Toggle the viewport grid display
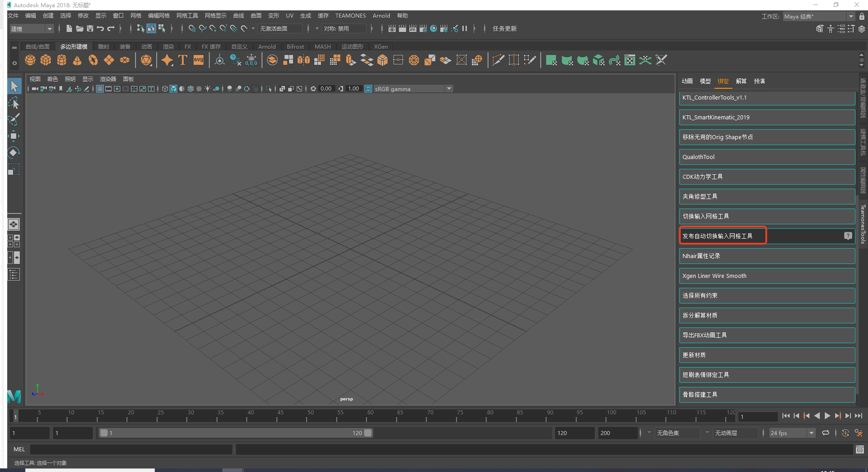 (x=100, y=89)
